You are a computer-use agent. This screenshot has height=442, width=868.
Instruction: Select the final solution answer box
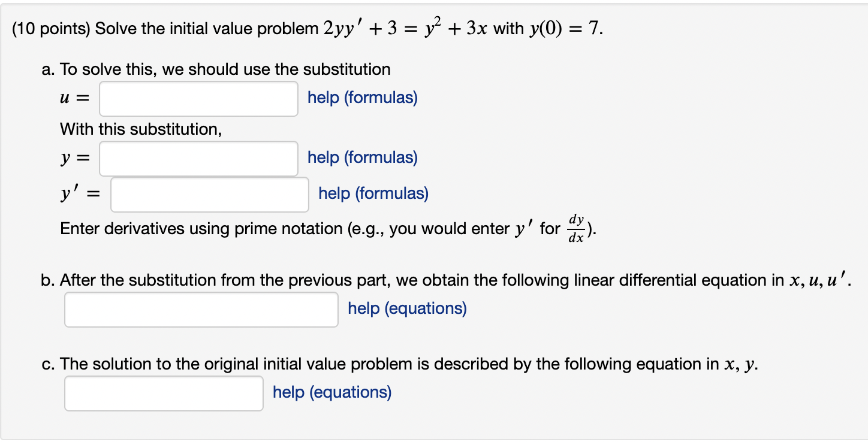pos(163,392)
